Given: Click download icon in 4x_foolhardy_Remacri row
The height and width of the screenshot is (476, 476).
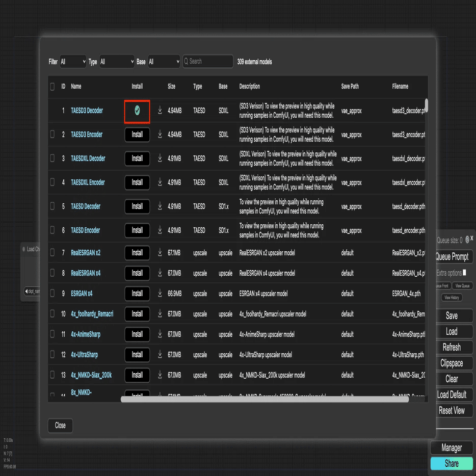Looking at the screenshot, I should point(160,313).
